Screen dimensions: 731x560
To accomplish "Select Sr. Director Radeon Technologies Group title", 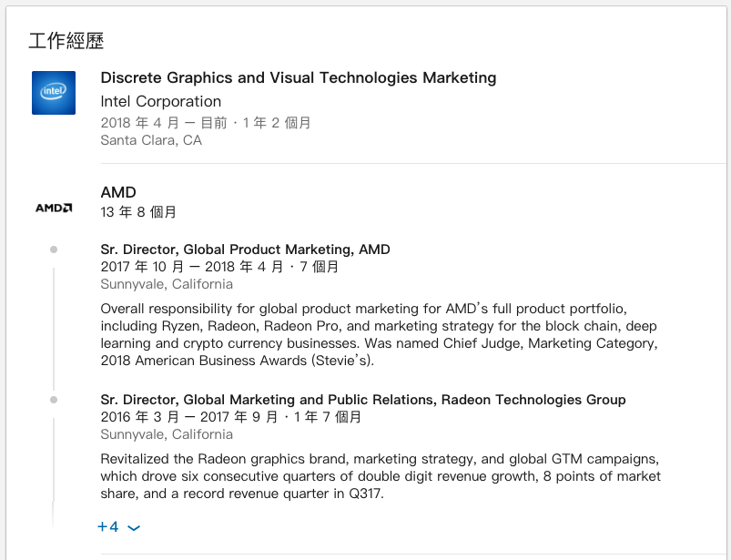I will click(363, 400).
